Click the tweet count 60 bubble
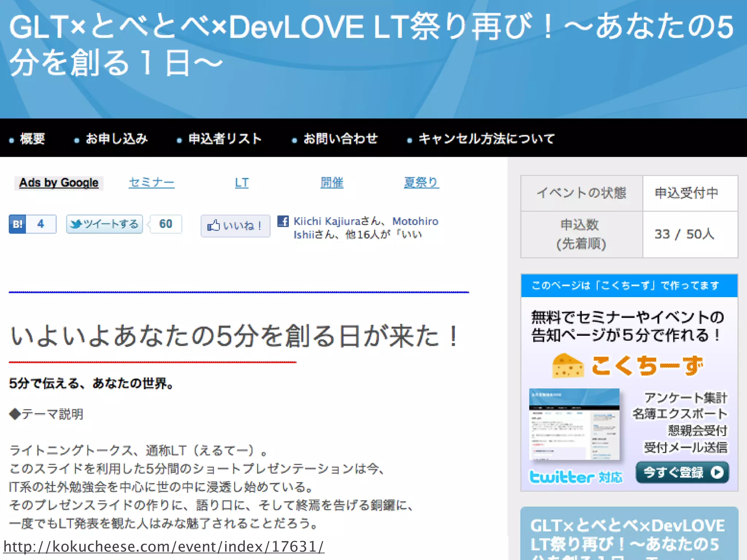Image resolution: width=747 pixels, height=560 pixels. click(166, 224)
